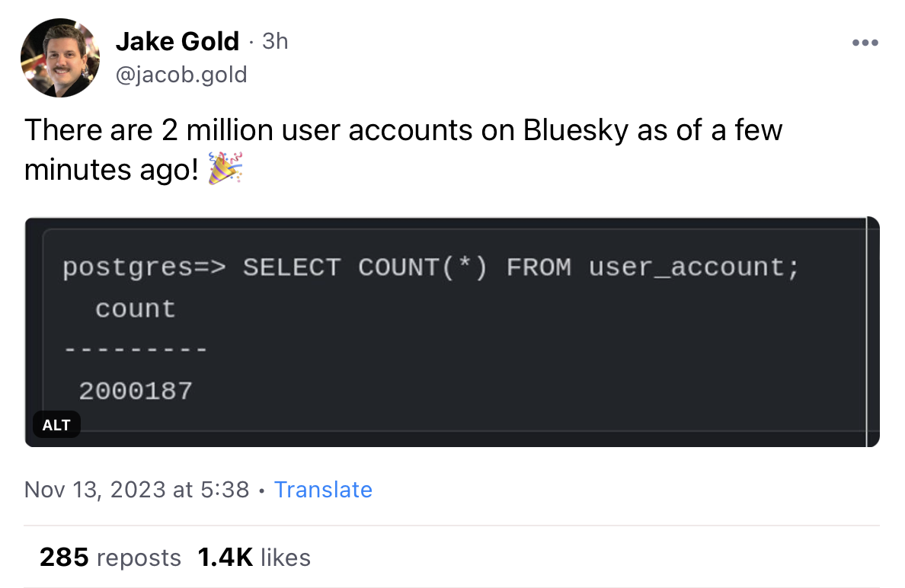
Task: View the 285 reposts list
Action: (x=110, y=558)
